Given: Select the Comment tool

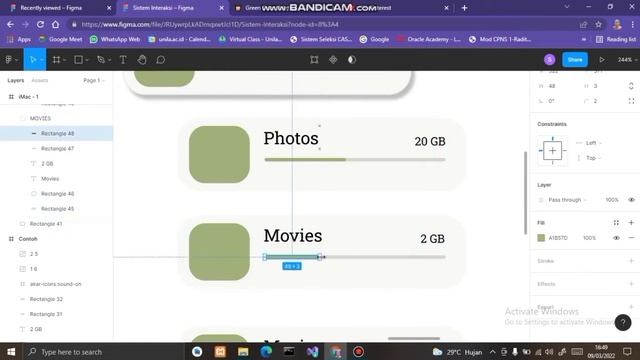Looking at the screenshot, I should (160, 60).
